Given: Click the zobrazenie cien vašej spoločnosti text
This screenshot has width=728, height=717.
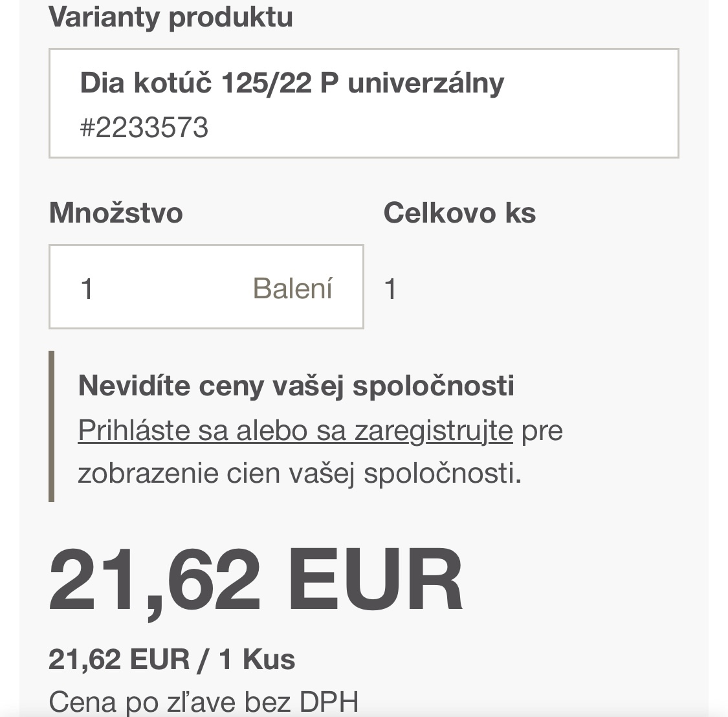Looking at the screenshot, I should (299, 473).
